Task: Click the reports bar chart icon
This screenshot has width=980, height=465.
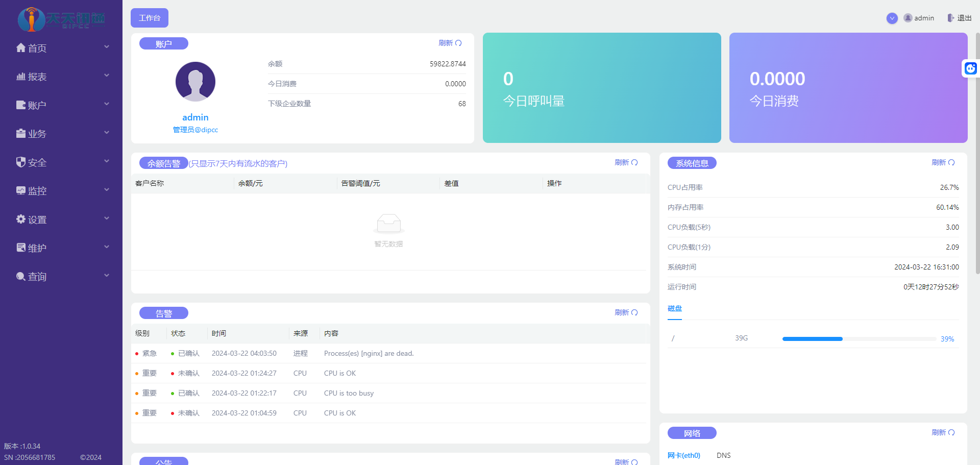Action: tap(20, 77)
